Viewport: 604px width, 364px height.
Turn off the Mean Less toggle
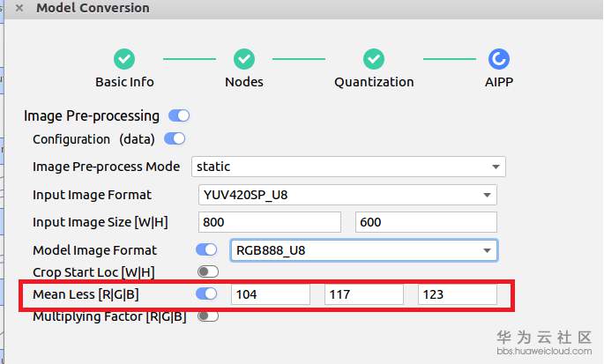(206, 293)
